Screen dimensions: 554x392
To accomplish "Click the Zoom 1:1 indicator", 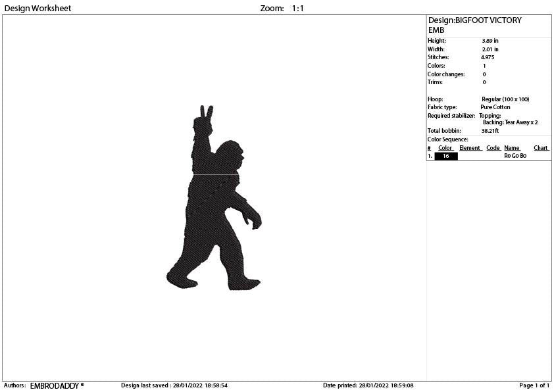I will [283, 8].
